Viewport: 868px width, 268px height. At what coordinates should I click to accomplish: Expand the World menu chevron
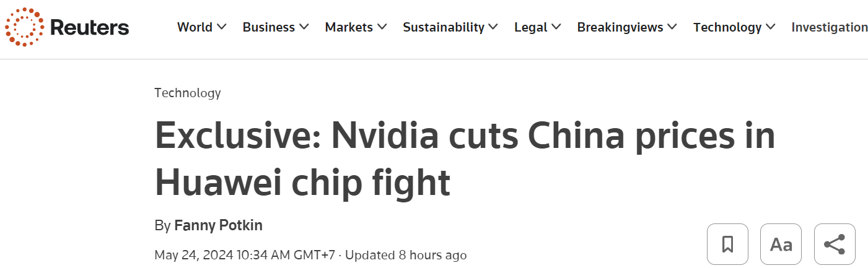tap(221, 27)
